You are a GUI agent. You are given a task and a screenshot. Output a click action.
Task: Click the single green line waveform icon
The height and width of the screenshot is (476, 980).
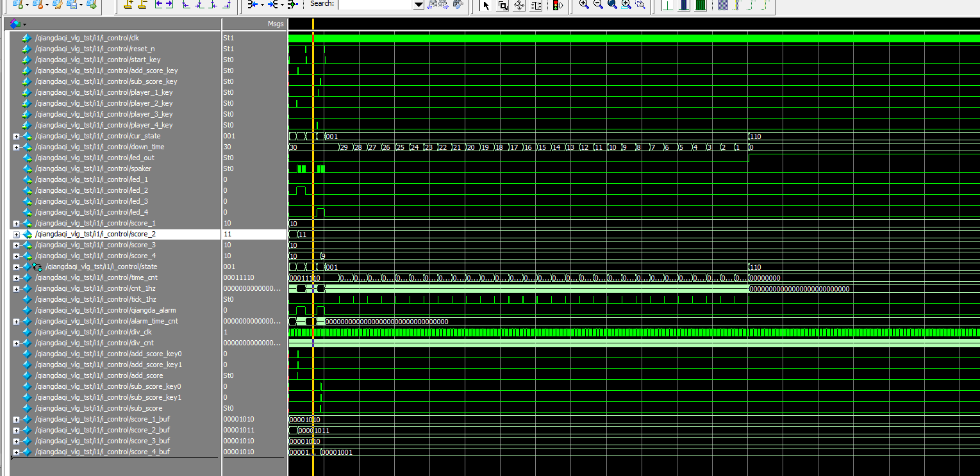[x=667, y=5]
